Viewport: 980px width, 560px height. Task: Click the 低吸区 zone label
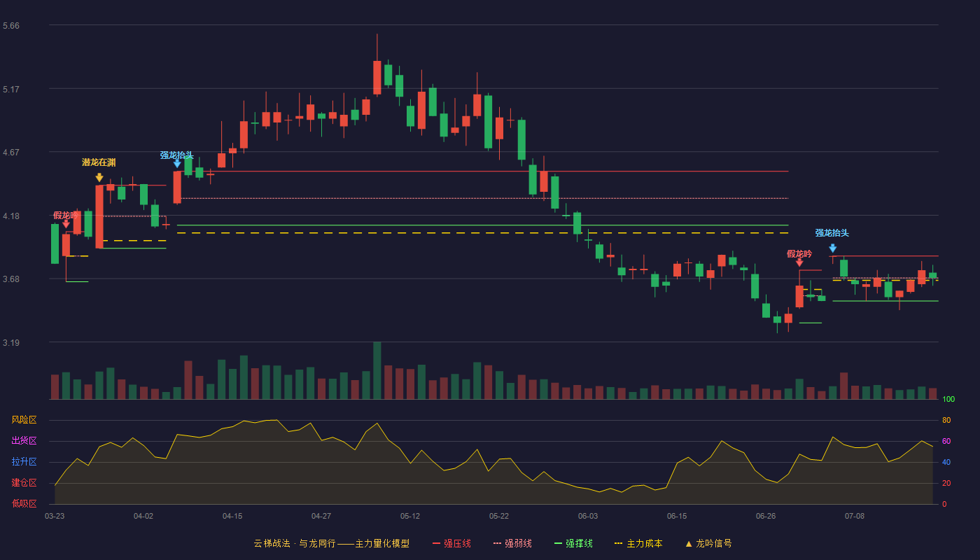[24, 503]
